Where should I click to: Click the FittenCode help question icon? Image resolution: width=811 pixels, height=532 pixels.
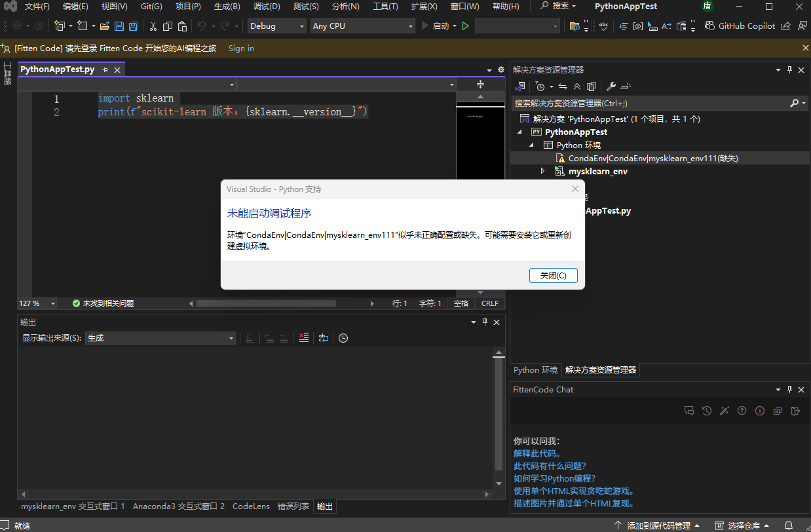pyautogui.click(x=742, y=411)
